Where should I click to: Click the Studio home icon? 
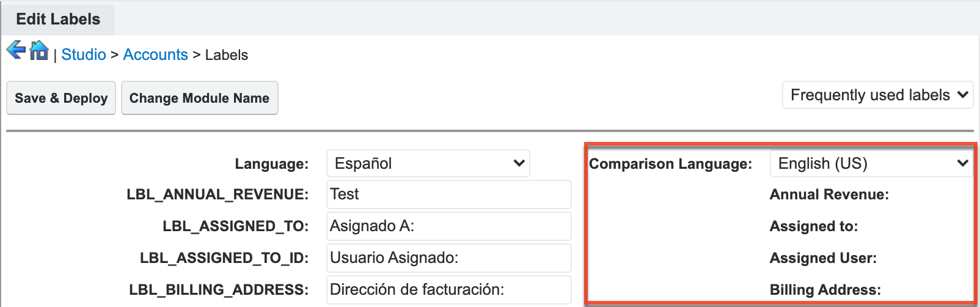(39, 50)
